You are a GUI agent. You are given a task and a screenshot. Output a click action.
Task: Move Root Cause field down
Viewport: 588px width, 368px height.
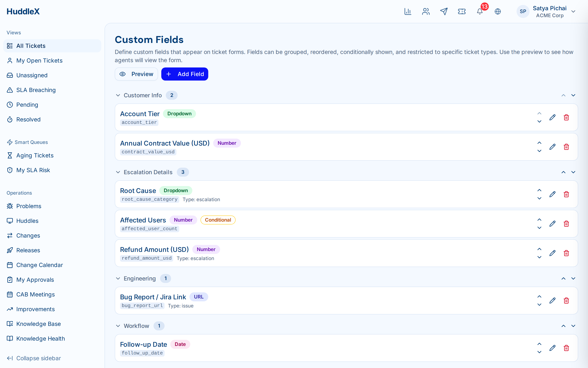tap(539, 198)
